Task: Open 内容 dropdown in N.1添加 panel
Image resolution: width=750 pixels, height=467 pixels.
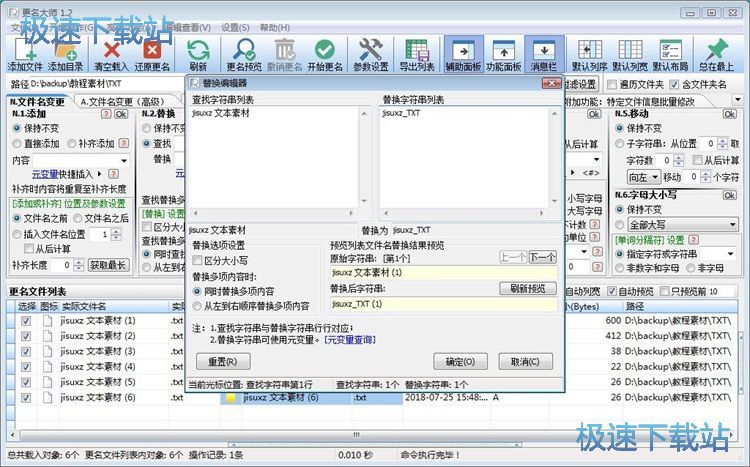Action: pos(124,160)
